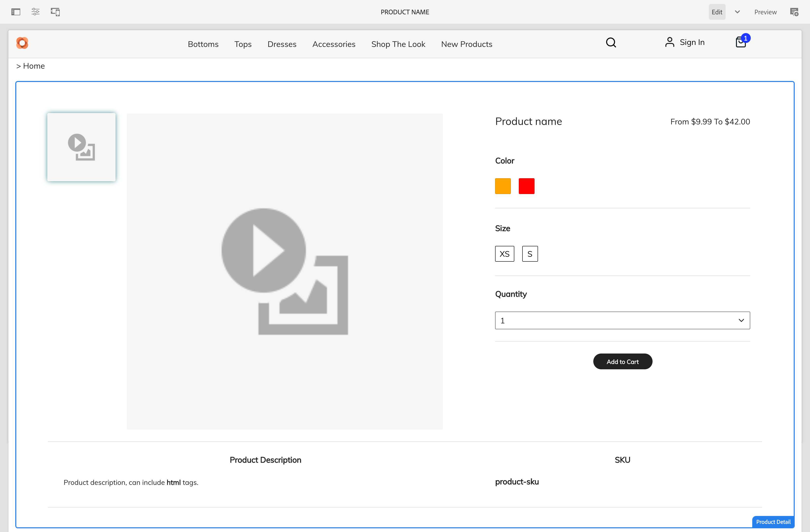This screenshot has height=532, width=810.
Task: Open the emulator device icon
Action: 56,12
